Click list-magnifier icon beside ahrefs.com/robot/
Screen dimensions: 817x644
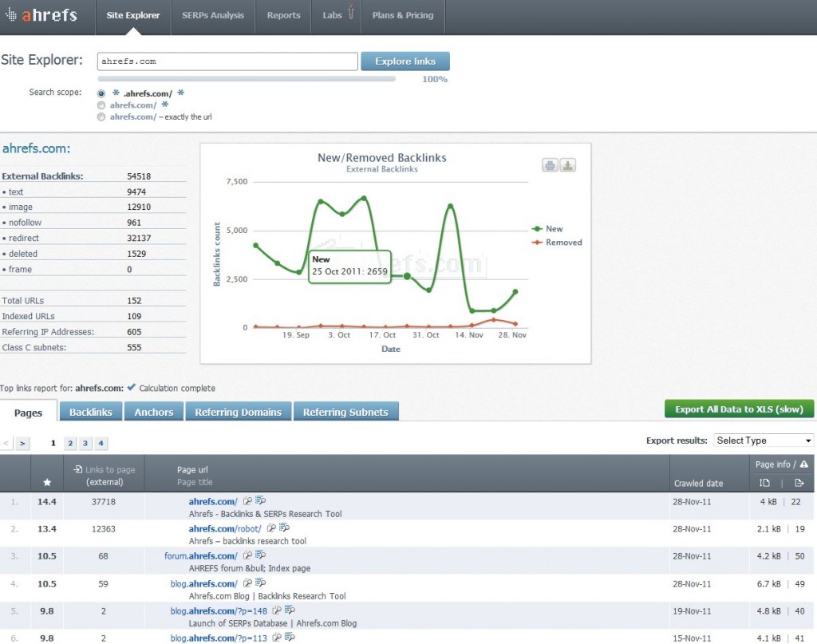[x=284, y=527]
